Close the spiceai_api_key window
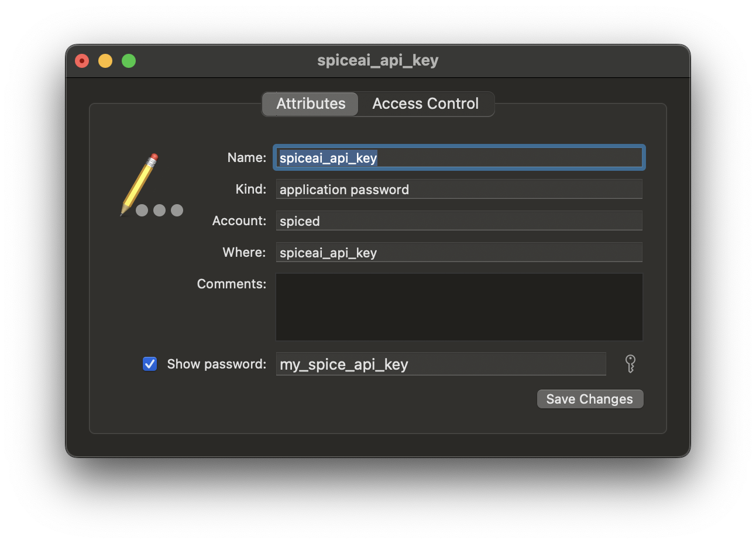Image resolution: width=756 pixels, height=544 pixels. tap(82, 61)
